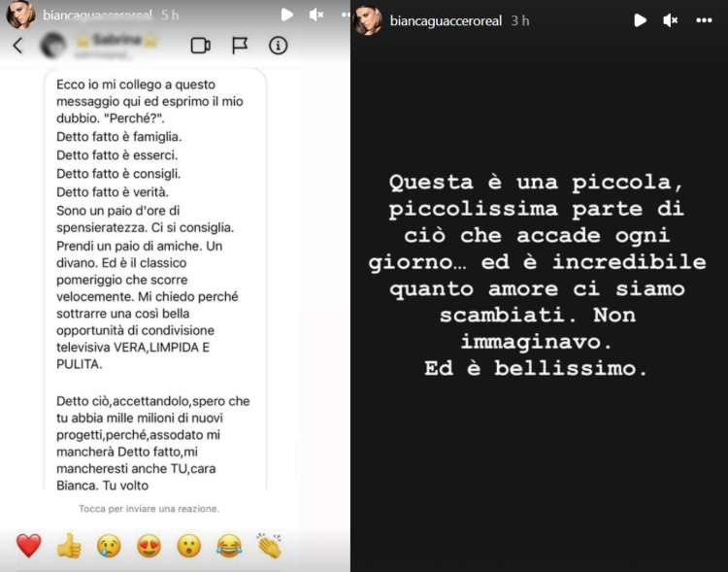Tap the back arrow in chat header
The image size is (728, 572).
pyautogui.click(x=17, y=46)
